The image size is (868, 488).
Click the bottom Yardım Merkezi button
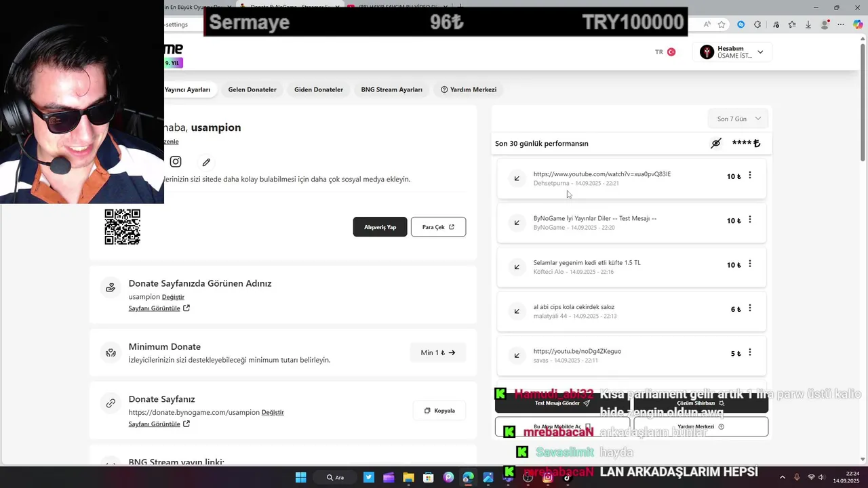[x=701, y=427]
